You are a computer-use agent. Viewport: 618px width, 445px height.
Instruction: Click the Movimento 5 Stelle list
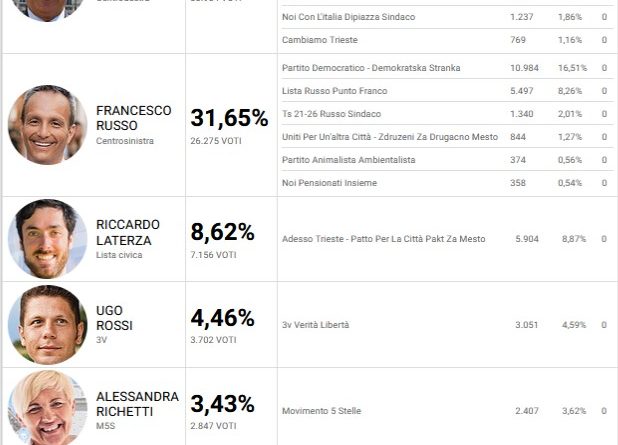[321, 411]
